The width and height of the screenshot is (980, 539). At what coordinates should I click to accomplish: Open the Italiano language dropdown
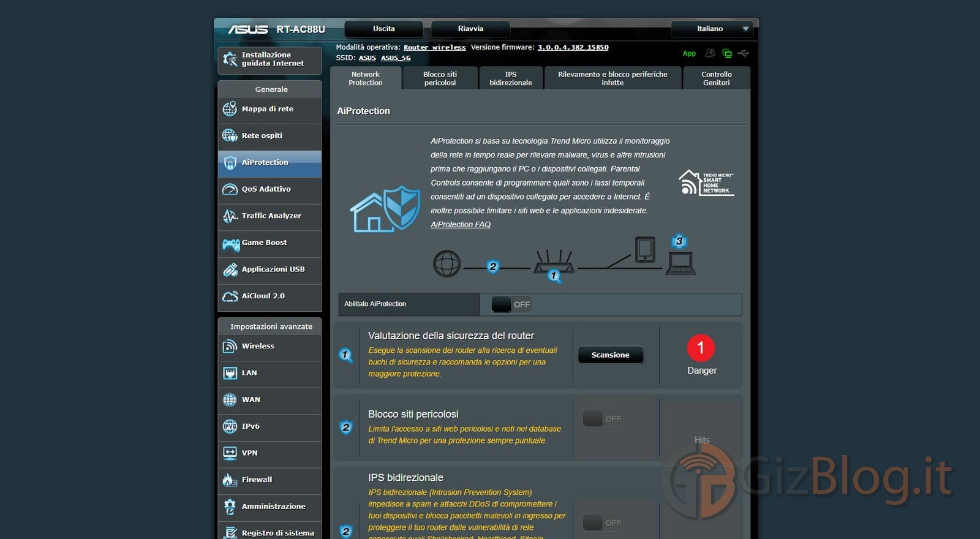tap(711, 29)
